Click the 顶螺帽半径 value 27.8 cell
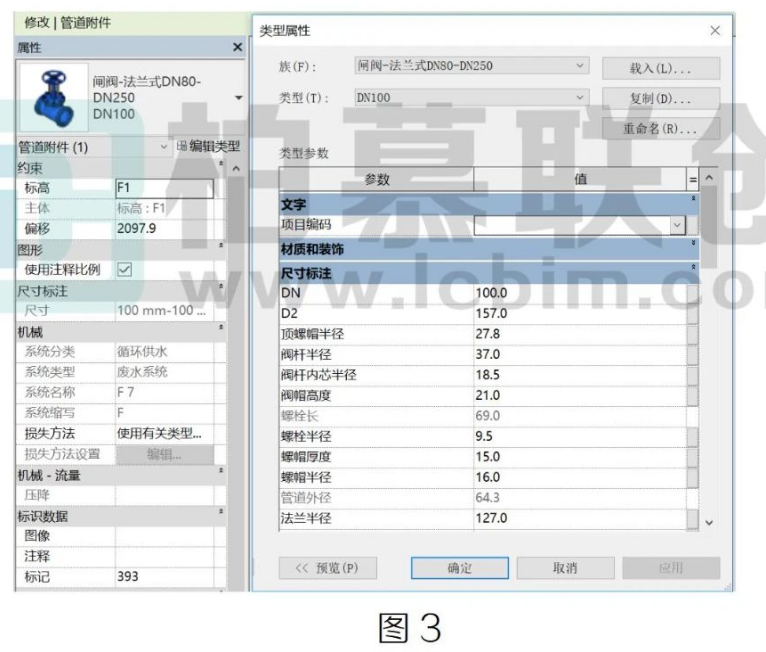 coord(580,334)
